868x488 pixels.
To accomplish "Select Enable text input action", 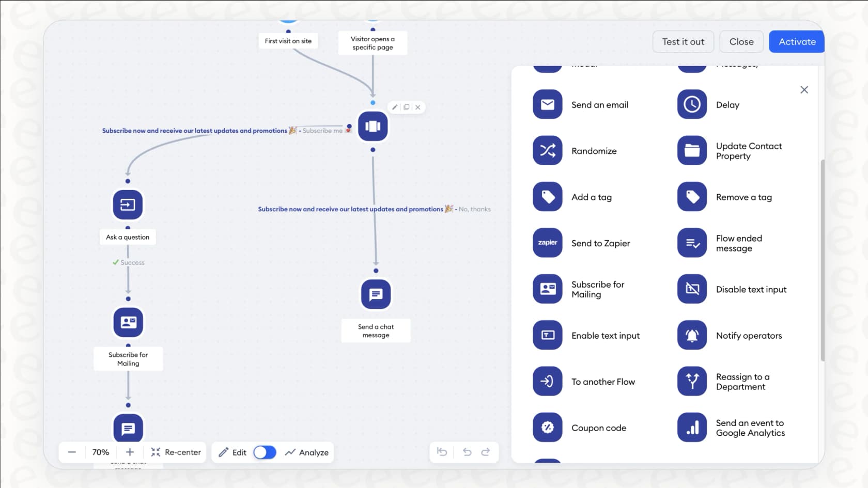I will coord(547,335).
